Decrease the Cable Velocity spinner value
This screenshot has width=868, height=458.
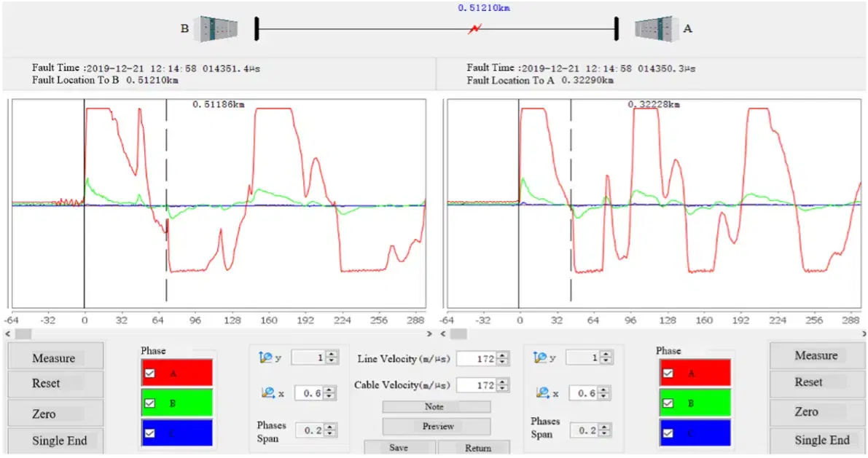pos(502,388)
